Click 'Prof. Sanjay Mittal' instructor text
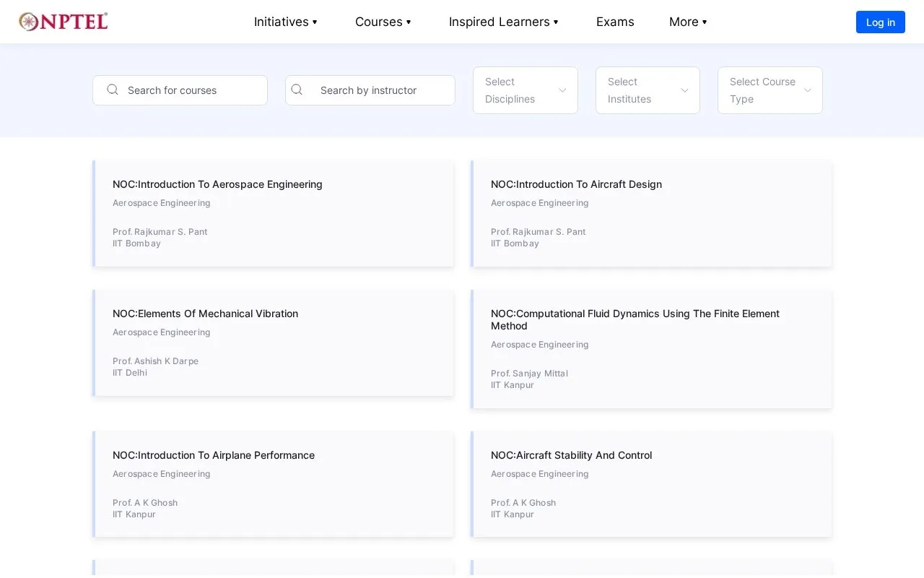This screenshot has width=924, height=578. tap(529, 374)
